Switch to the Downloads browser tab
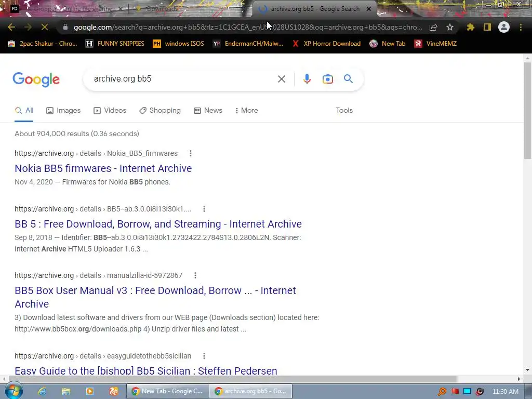 point(161,9)
